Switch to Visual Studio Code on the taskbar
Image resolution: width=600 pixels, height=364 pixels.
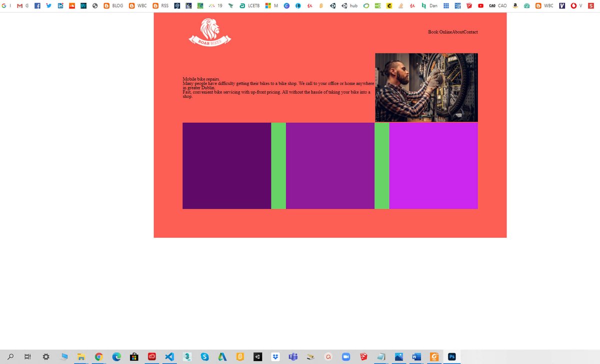(169, 357)
